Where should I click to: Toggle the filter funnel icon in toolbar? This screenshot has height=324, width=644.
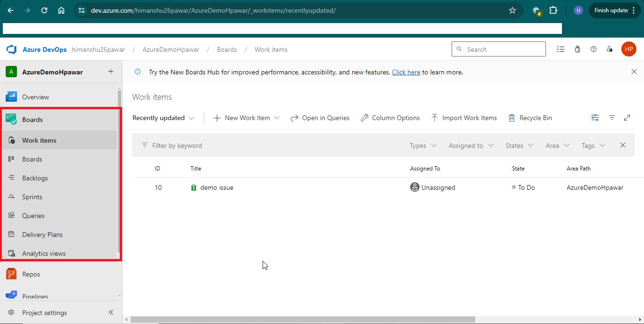click(612, 118)
